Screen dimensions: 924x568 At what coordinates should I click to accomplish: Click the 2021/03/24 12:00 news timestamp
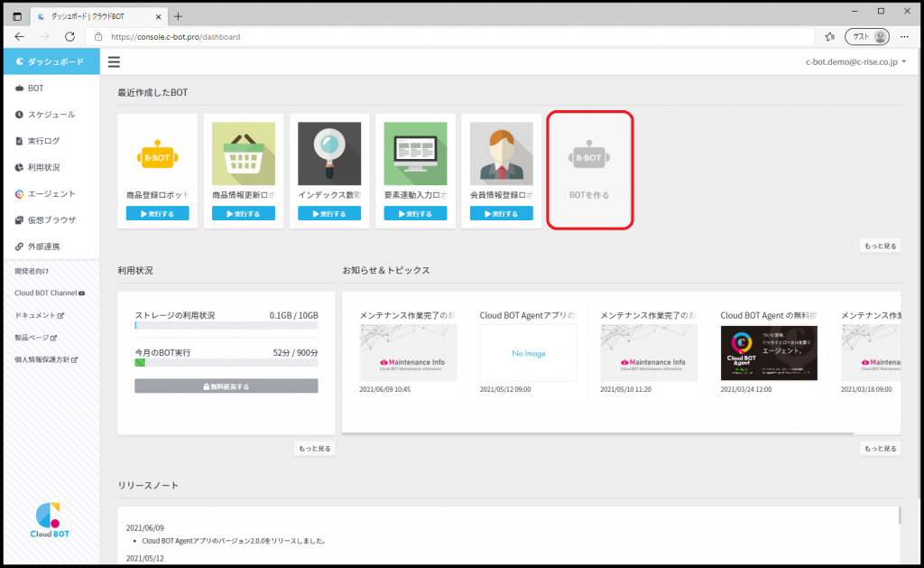pyautogui.click(x=746, y=389)
